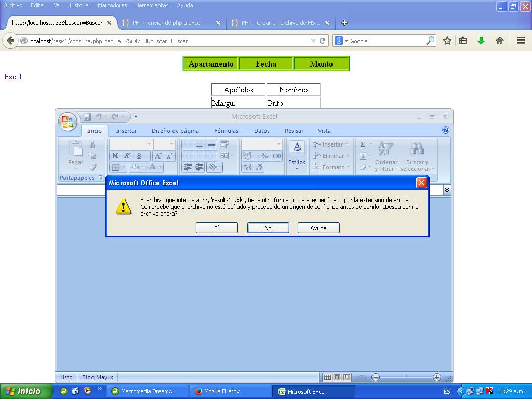Click the Excel Office button orb
The width and height of the screenshot is (532, 399).
pos(68,122)
